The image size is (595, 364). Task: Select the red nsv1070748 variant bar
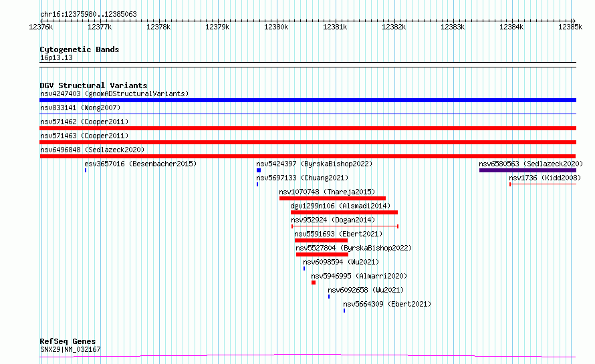pyautogui.click(x=332, y=198)
